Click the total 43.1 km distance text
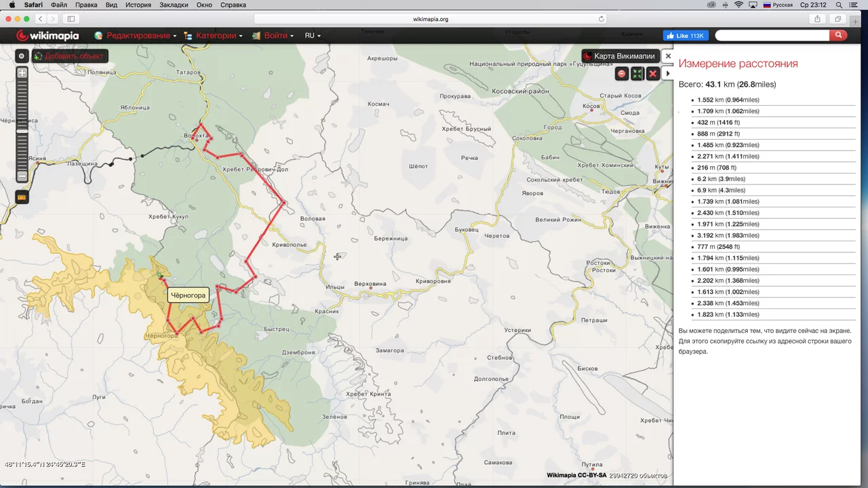The image size is (868, 488). [728, 85]
